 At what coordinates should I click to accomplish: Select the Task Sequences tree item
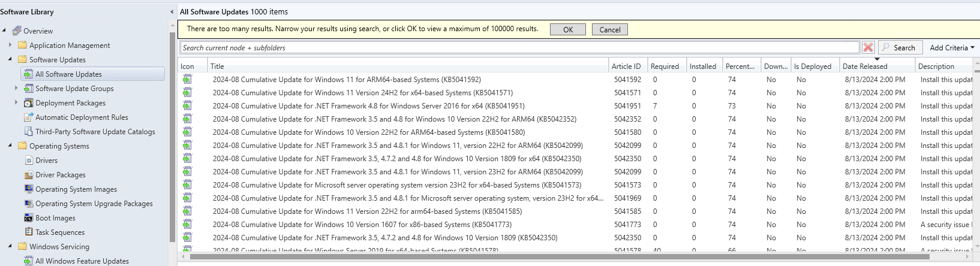click(60, 232)
